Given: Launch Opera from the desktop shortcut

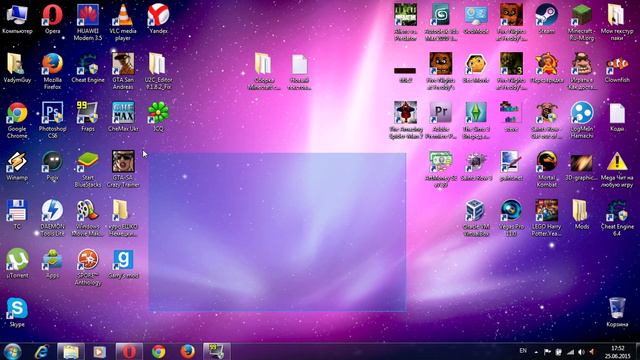Looking at the screenshot, I should [x=52, y=19].
